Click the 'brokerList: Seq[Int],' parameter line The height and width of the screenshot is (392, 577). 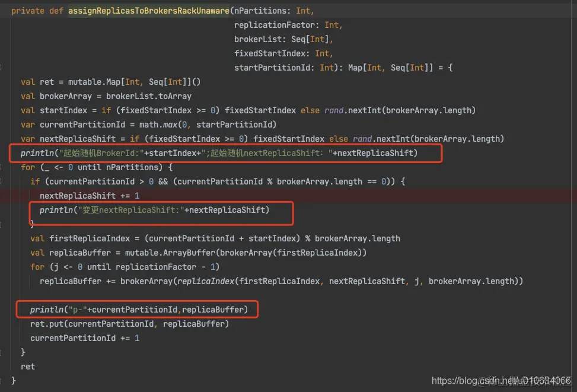click(x=283, y=39)
